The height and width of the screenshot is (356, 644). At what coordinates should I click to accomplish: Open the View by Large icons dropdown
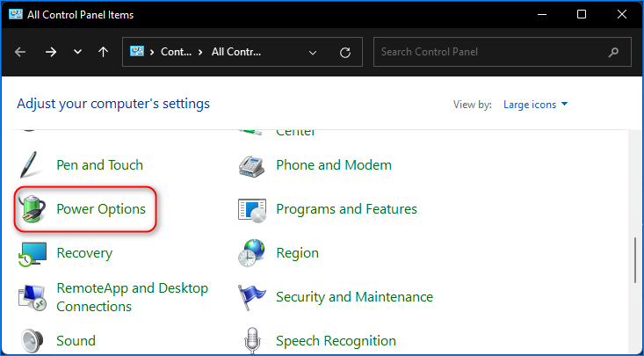tap(536, 105)
